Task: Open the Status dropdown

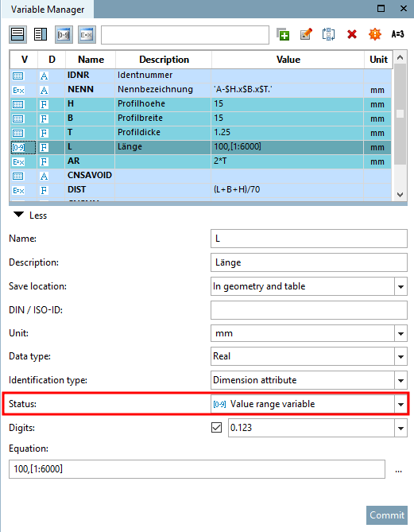Action: [x=400, y=404]
